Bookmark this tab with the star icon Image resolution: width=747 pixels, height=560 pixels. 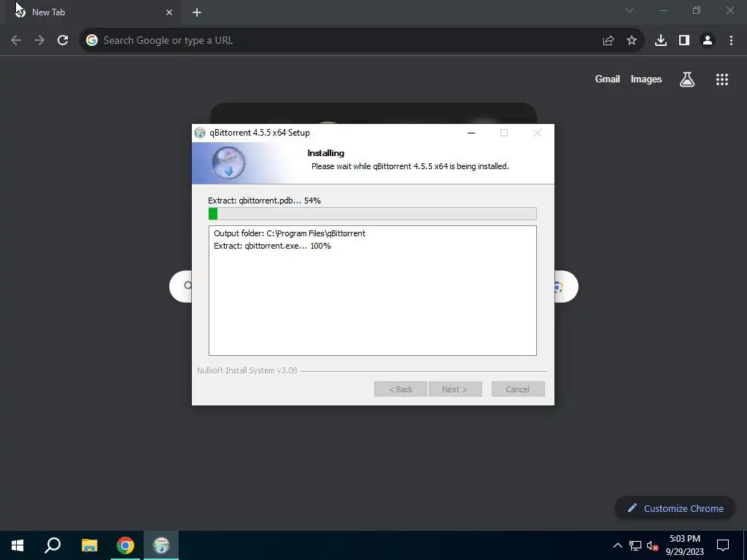point(632,41)
